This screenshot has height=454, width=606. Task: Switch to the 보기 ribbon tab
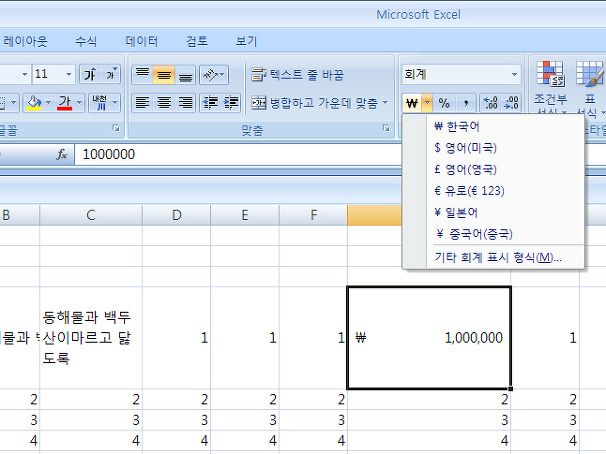tap(247, 41)
